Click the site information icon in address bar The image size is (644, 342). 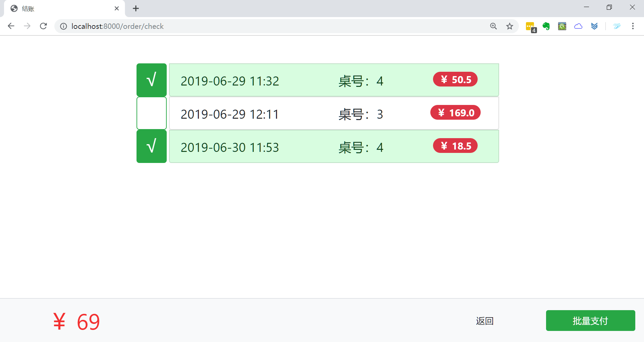(63, 26)
